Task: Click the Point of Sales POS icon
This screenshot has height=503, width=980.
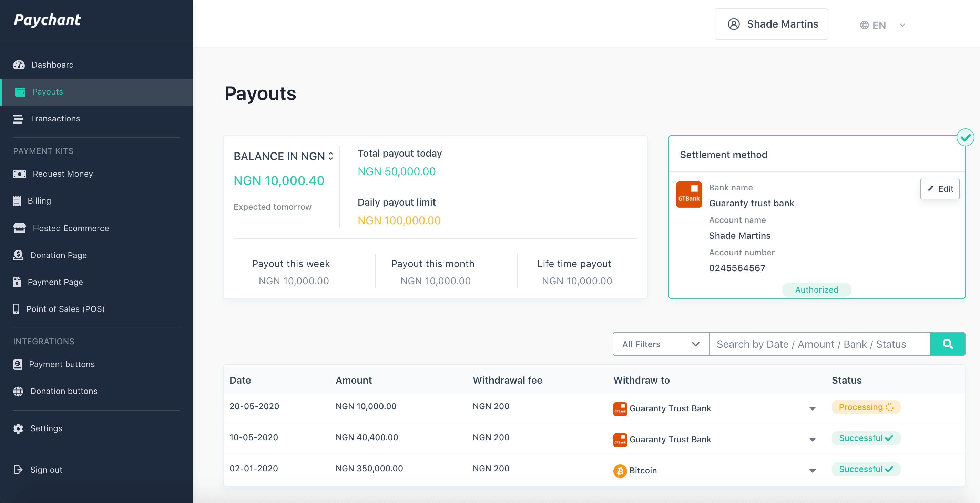Action: click(x=17, y=309)
